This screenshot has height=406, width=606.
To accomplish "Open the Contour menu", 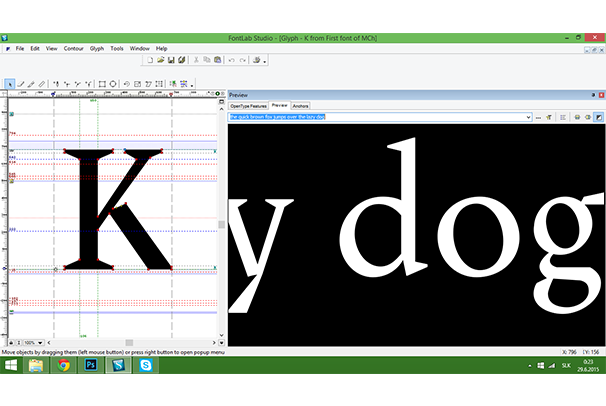I will point(73,48).
